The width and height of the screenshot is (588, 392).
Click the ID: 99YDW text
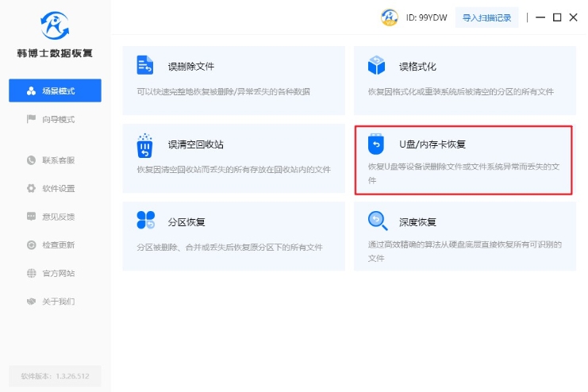point(426,17)
